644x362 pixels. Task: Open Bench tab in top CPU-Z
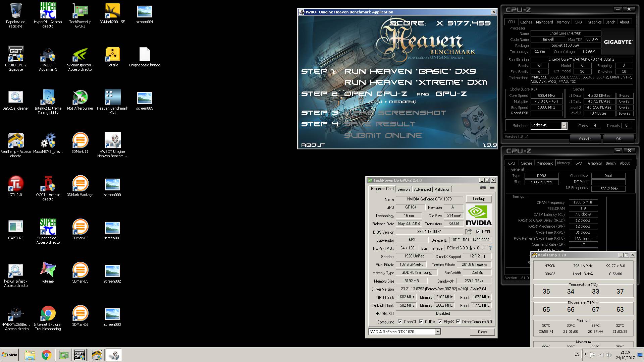(x=610, y=22)
